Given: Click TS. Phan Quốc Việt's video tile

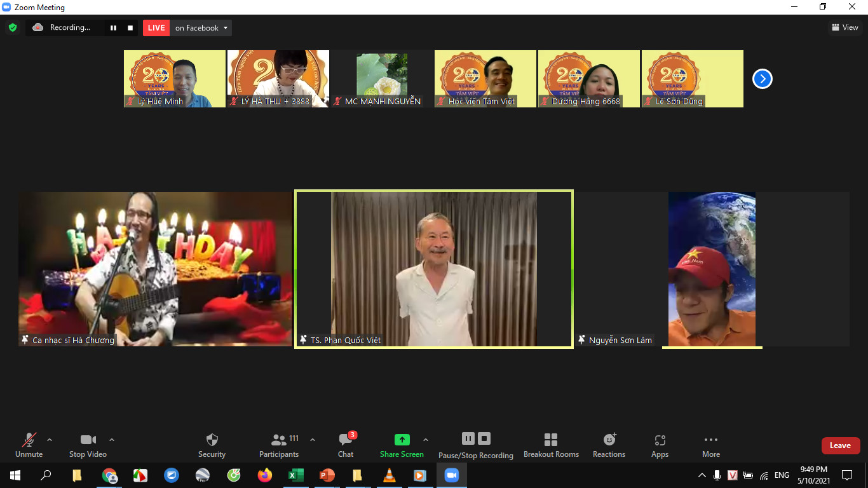Looking at the screenshot, I should point(434,269).
